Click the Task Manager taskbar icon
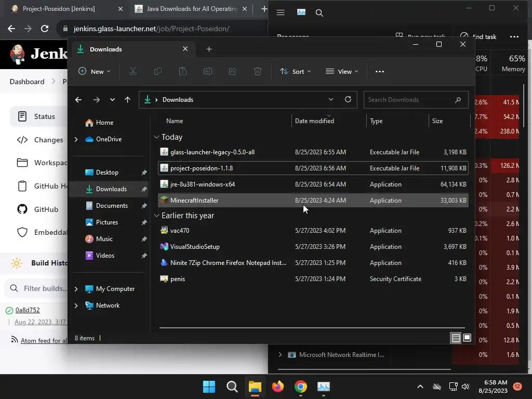The width and height of the screenshot is (532, 399). click(324, 387)
